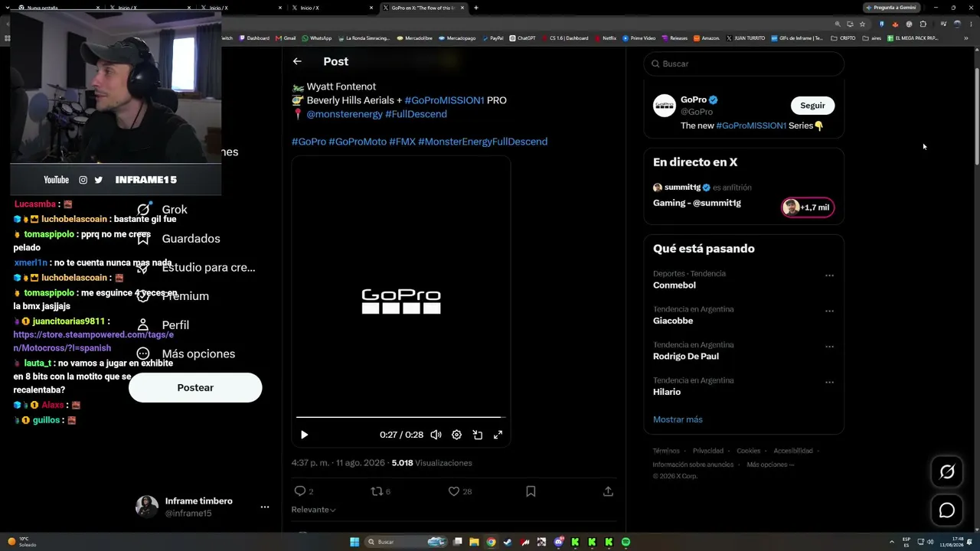Open Grok from the left menu

coord(162,210)
